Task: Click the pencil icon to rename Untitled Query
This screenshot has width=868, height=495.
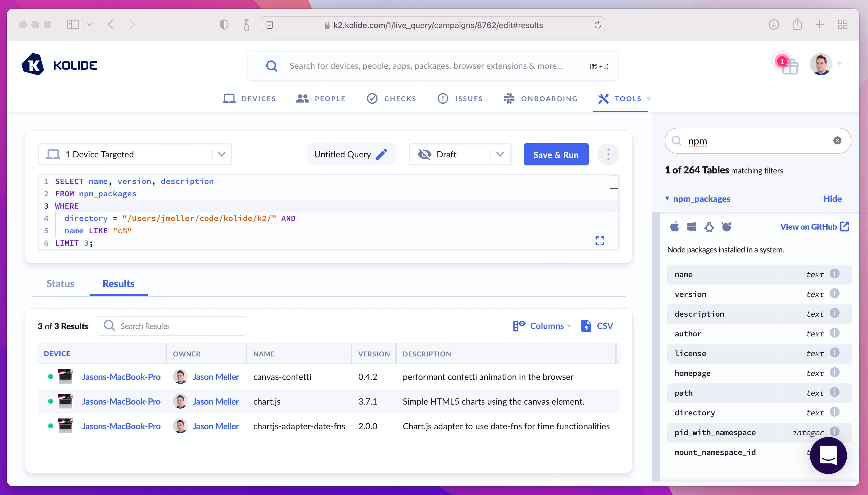Action: coord(381,154)
